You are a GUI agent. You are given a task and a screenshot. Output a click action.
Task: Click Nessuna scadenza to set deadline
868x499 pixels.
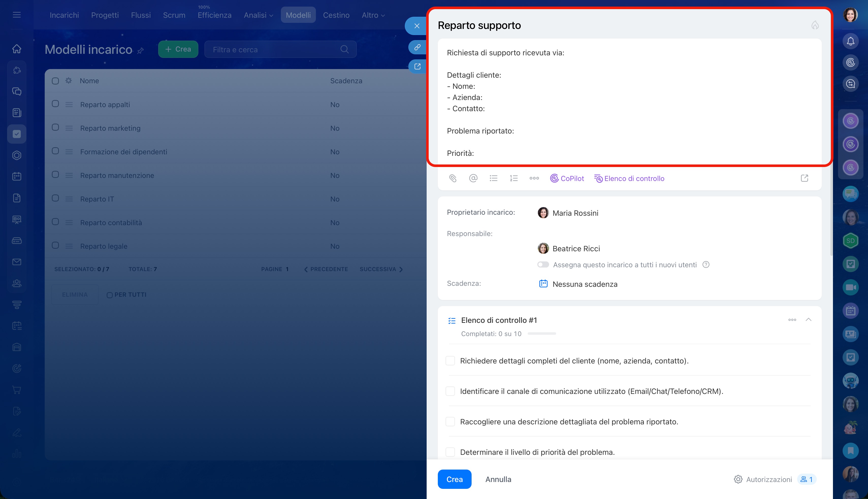pos(585,284)
